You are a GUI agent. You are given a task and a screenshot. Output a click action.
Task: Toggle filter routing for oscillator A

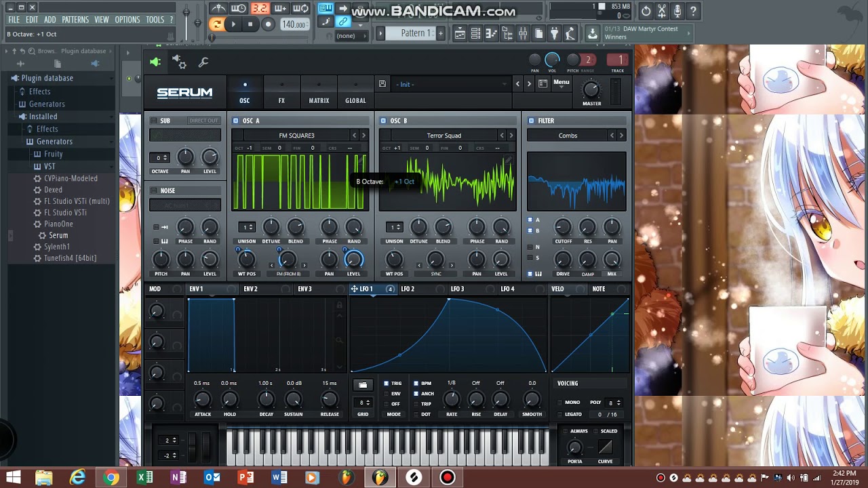click(530, 220)
